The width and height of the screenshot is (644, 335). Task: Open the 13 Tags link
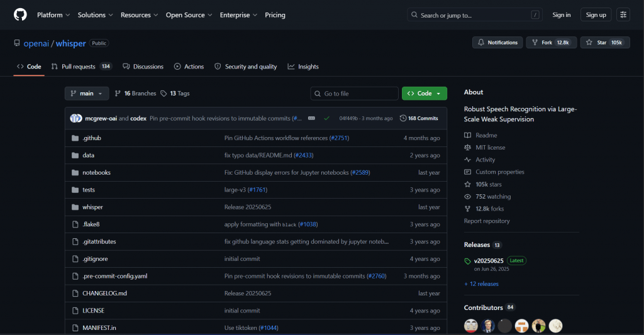click(x=175, y=94)
